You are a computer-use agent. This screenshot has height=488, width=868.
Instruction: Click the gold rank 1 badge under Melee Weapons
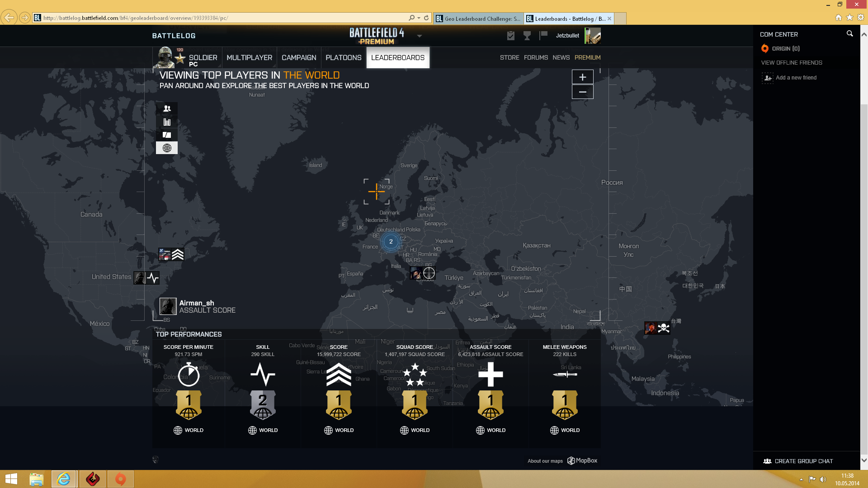point(565,405)
